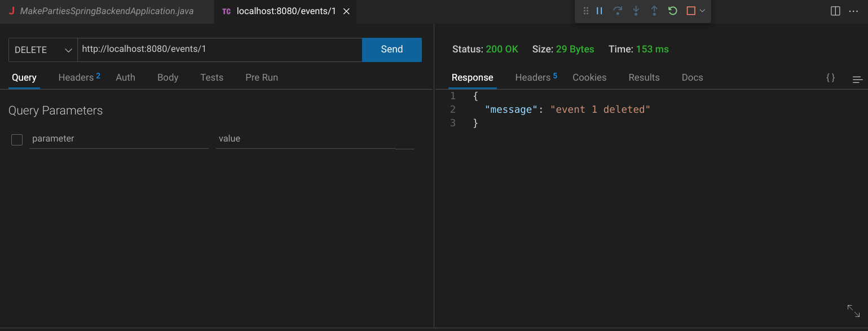Enable the query parameter checkbox
868x331 pixels.
pyautogui.click(x=17, y=139)
